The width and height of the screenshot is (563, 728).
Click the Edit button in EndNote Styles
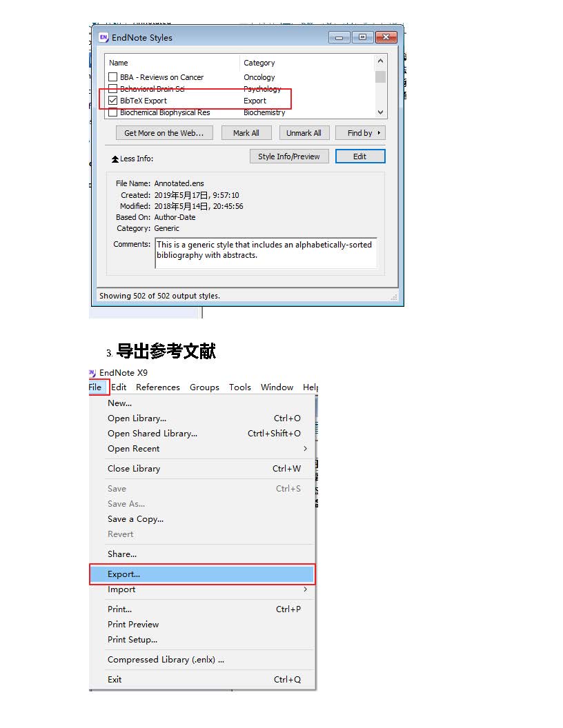coord(360,156)
